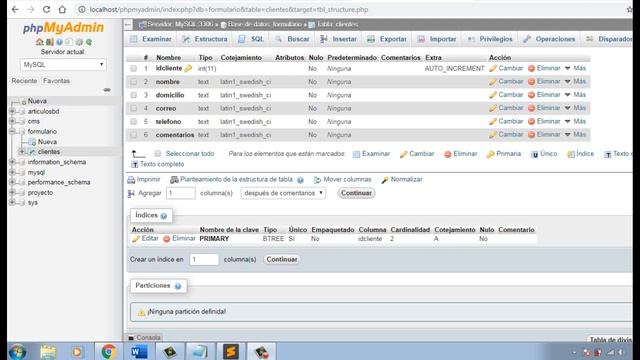
Task: Check the comentarios row checkbox
Action: coord(133,135)
